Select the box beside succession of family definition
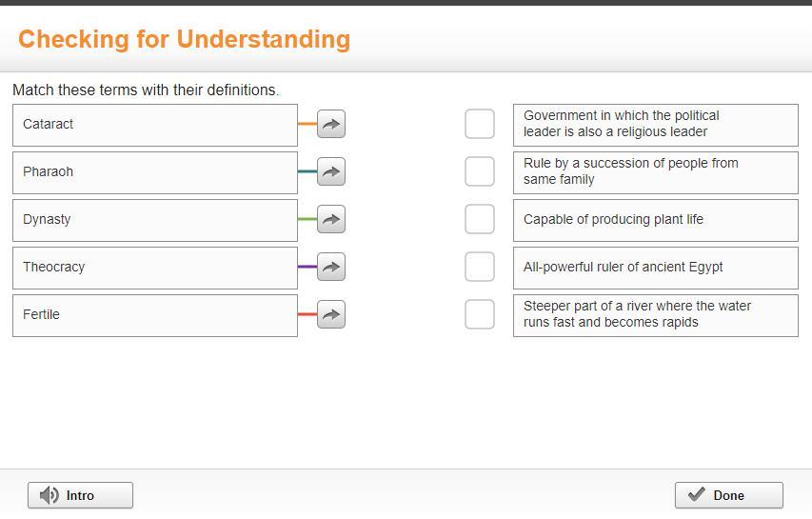This screenshot has height=519, width=812. point(480,171)
